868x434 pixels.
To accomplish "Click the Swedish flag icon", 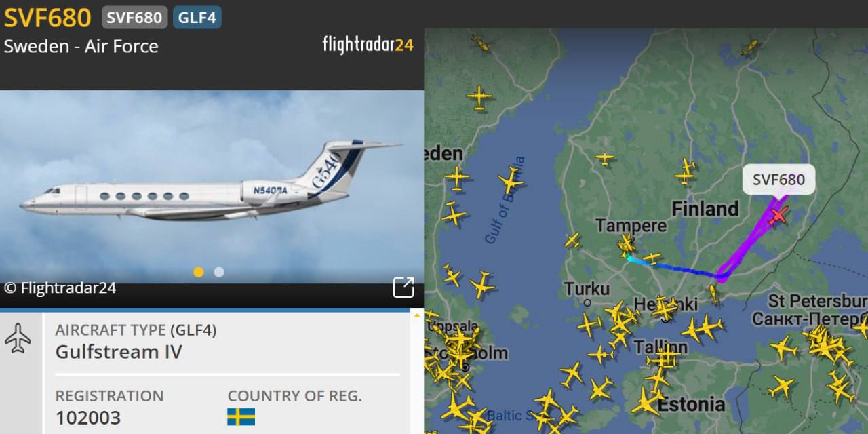I will [x=241, y=416].
